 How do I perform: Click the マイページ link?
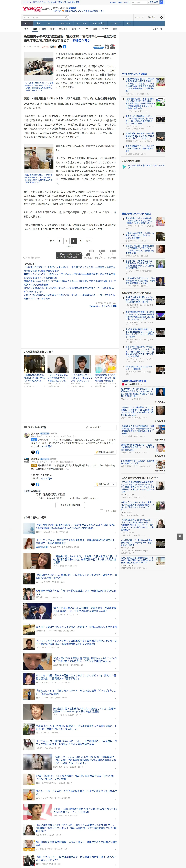tap(139, 17)
